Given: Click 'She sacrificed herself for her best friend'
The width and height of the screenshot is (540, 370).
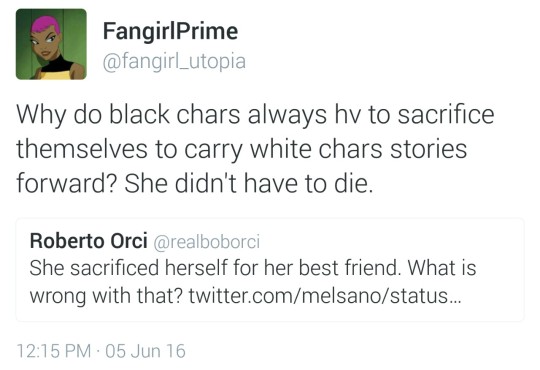Looking at the screenshot, I should pos(215,268).
